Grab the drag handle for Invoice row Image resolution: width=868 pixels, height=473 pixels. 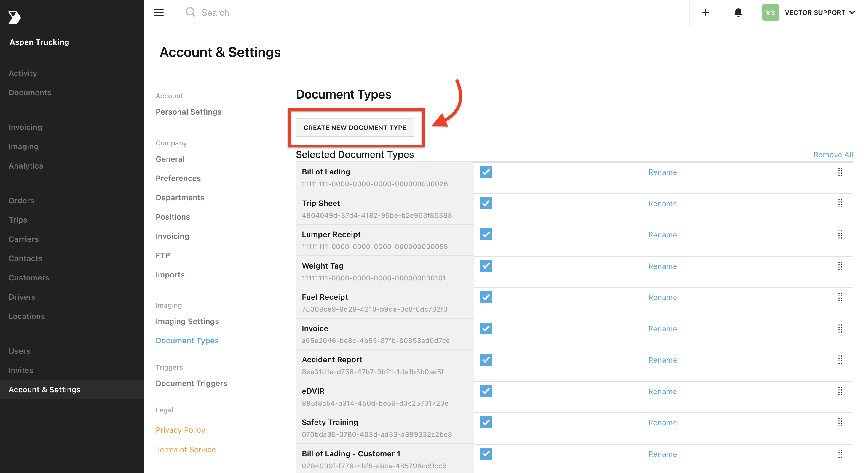coord(840,328)
